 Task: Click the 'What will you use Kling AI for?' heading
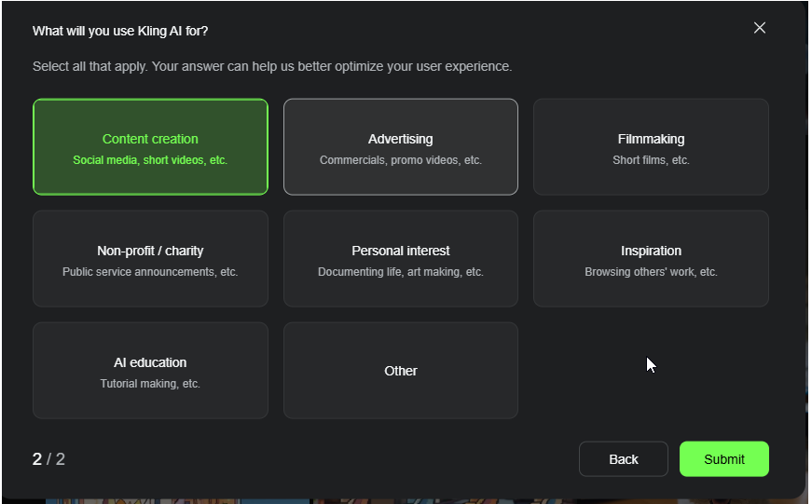pos(120,31)
